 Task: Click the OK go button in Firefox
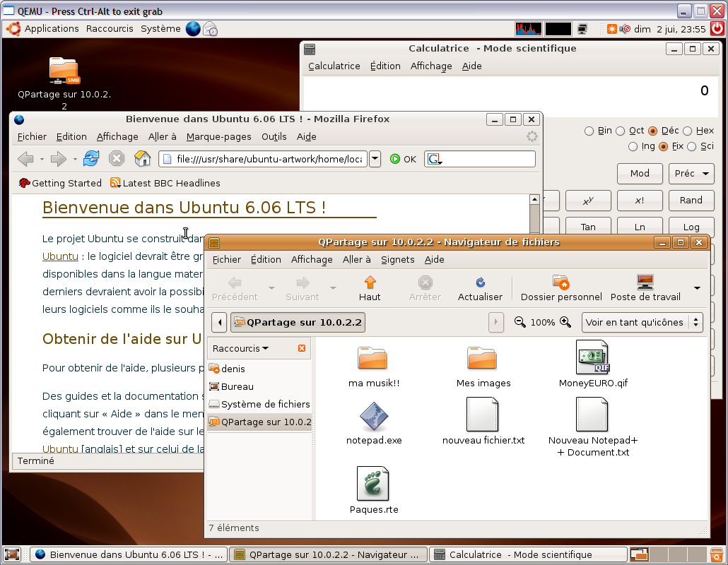403,159
